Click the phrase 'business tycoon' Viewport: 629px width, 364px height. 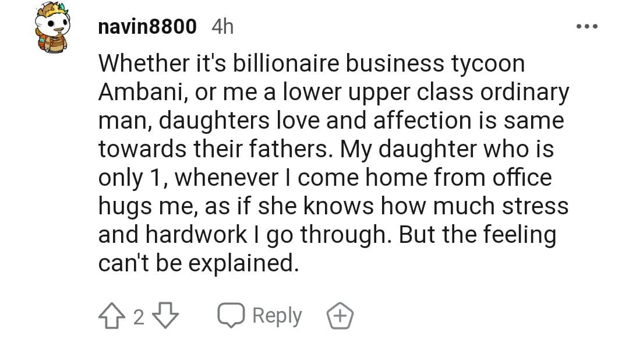tap(434, 64)
